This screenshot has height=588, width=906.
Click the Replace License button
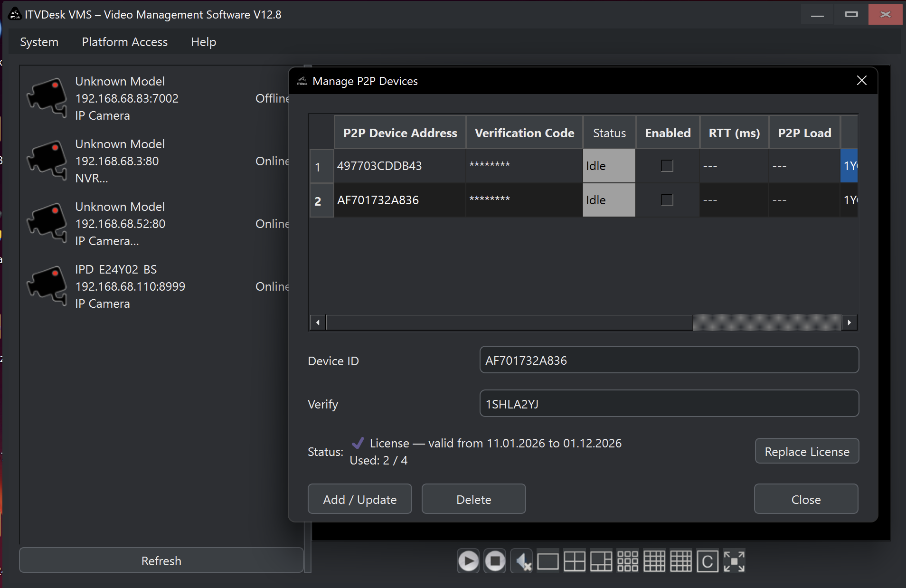click(806, 451)
